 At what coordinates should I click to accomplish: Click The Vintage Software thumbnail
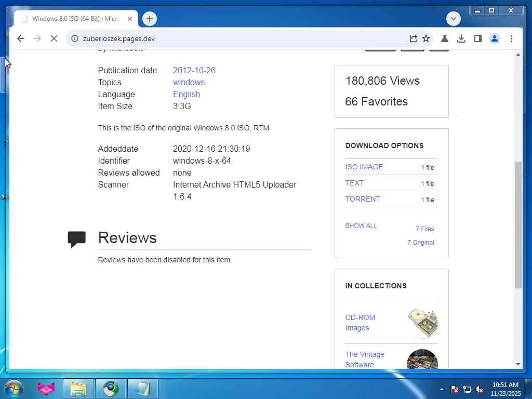(x=422, y=359)
